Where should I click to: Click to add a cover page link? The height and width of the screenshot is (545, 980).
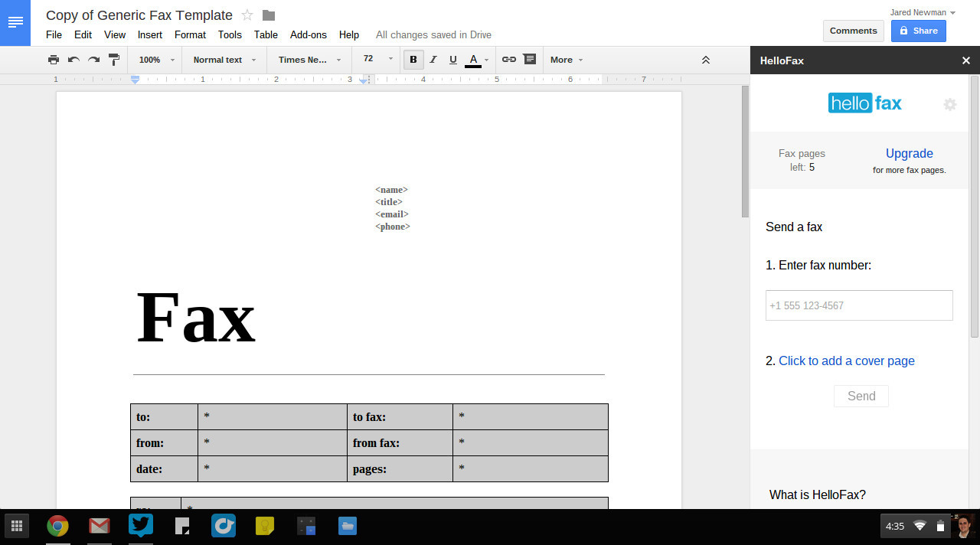tap(846, 361)
